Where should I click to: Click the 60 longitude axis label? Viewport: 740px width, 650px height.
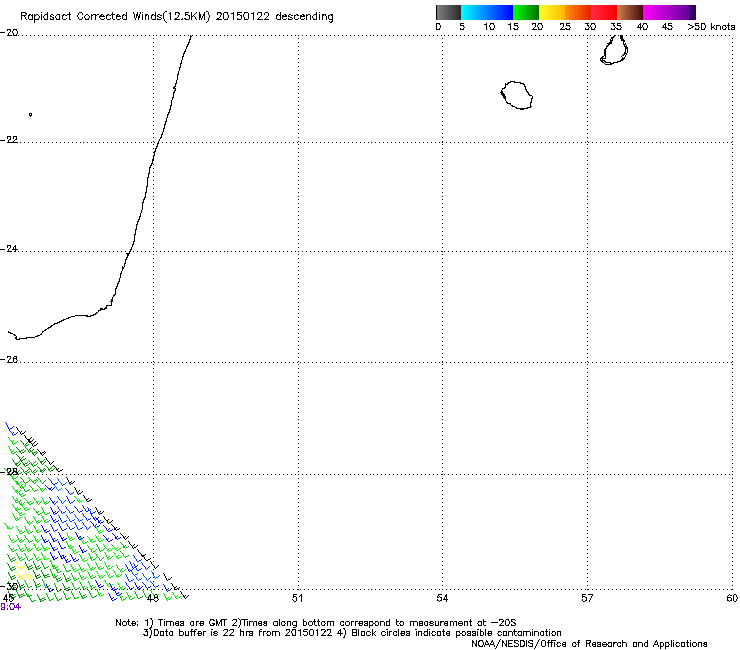tap(732, 598)
